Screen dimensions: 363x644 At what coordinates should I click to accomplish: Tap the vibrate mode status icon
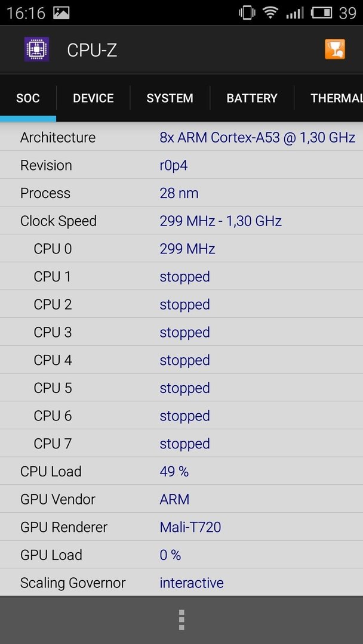247,13
